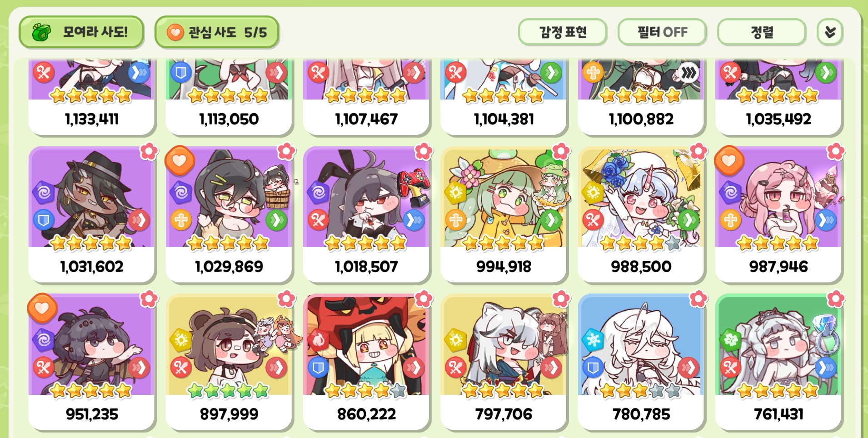This screenshot has height=438, width=868.
Task: Select the character card with 1,018,507 power
Action: pyautogui.click(x=366, y=214)
